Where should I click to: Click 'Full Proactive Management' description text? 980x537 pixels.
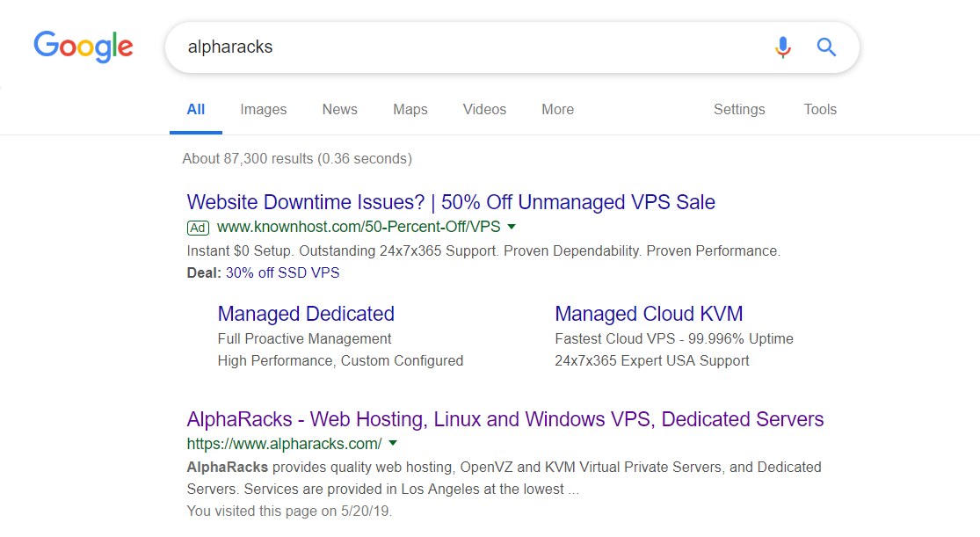304,339
